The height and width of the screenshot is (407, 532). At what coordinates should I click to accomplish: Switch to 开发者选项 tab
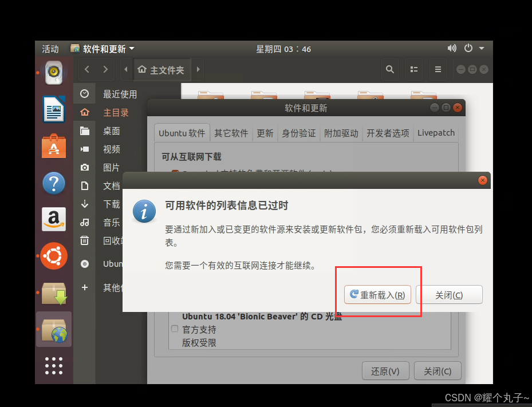click(388, 133)
